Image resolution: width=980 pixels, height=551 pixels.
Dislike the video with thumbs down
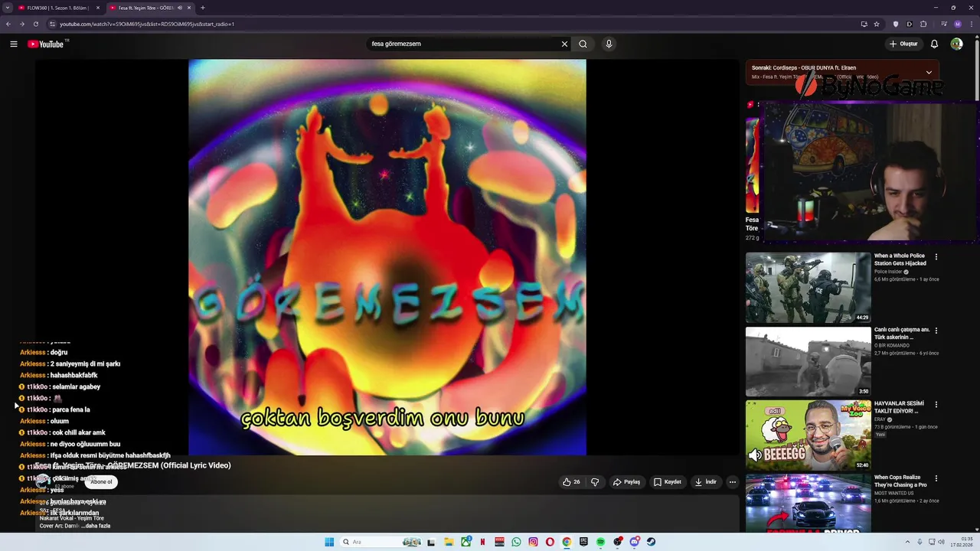595,482
